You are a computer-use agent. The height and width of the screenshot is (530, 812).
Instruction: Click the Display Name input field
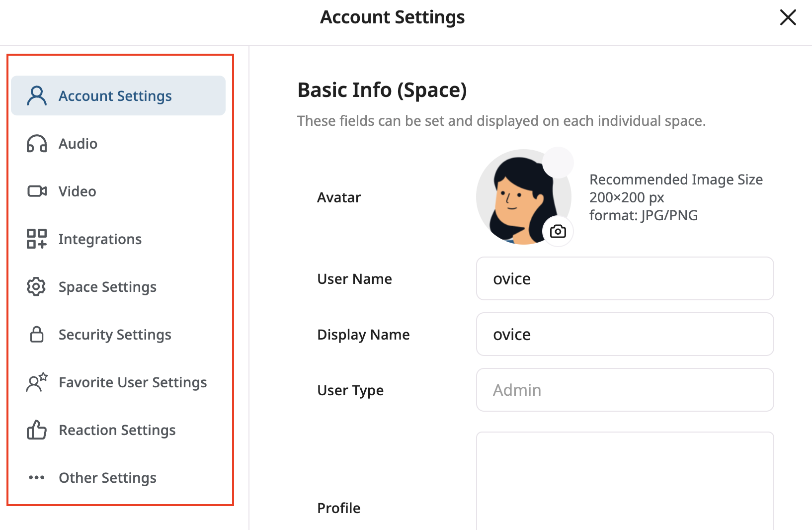coord(625,334)
